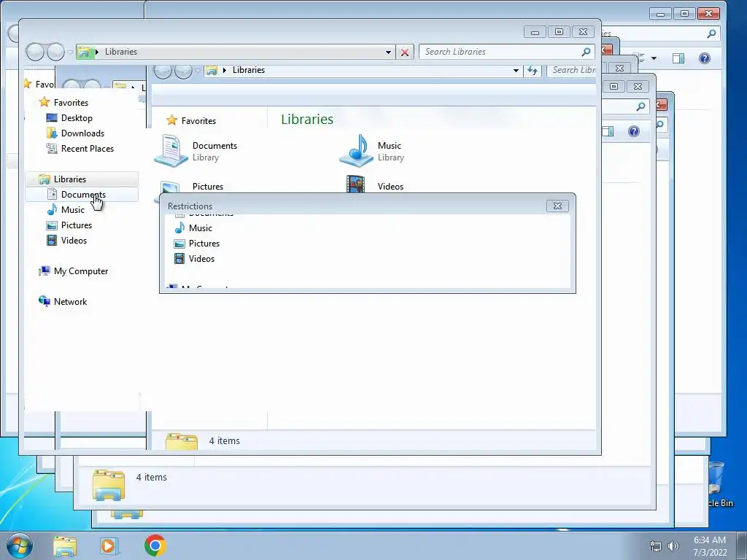Click Libraries breadcrumb in inner window address bar
The height and width of the screenshot is (560, 747).
[249, 70]
